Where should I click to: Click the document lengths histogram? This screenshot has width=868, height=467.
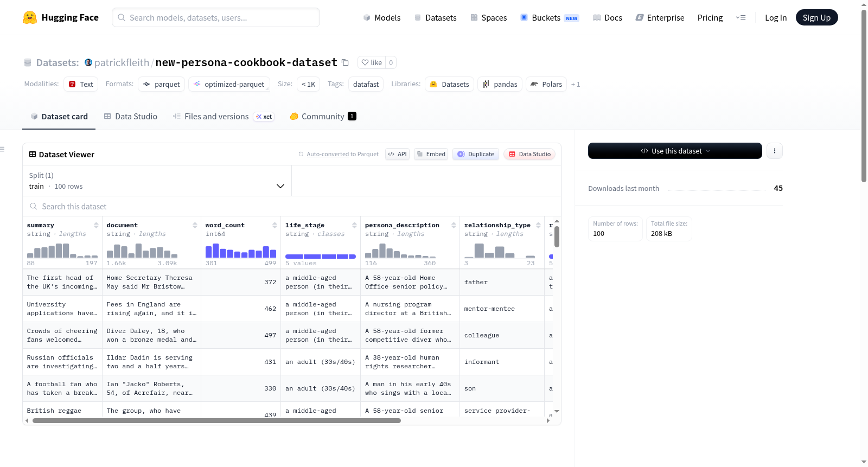pyautogui.click(x=142, y=250)
